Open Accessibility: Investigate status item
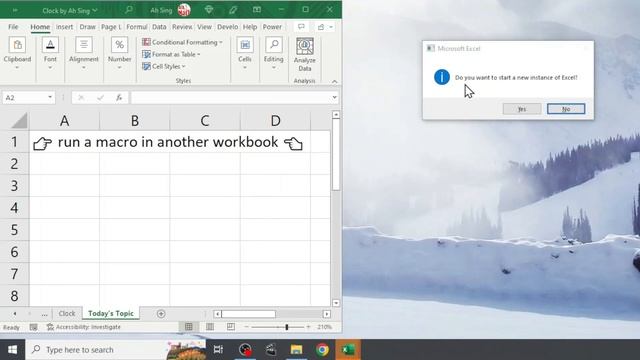This screenshot has height=360, width=640. pos(84,327)
